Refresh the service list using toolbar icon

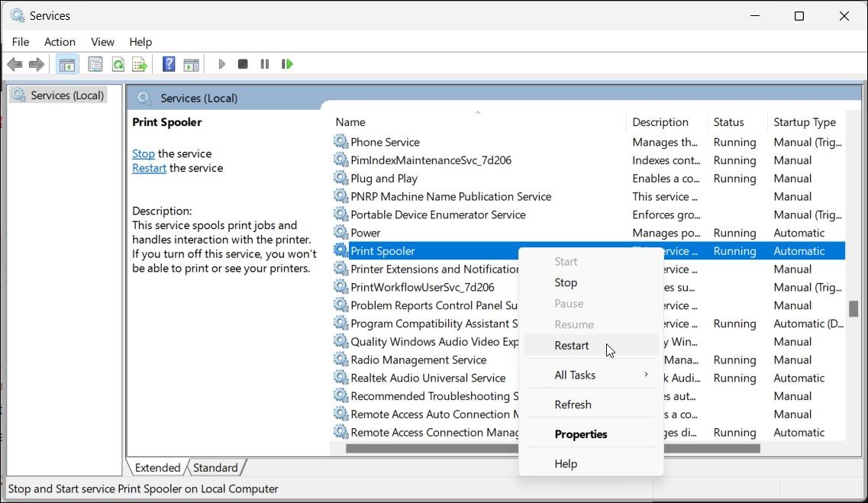click(118, 64)
